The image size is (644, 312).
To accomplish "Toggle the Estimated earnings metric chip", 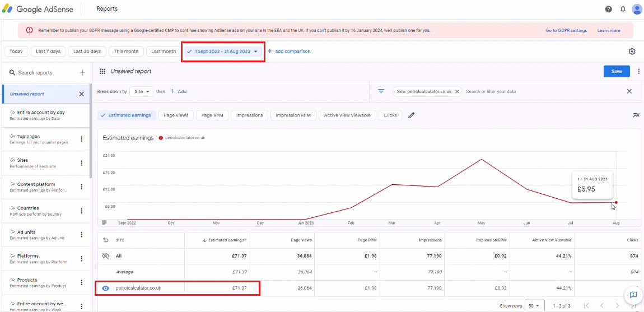I will [x=126, y=115].
